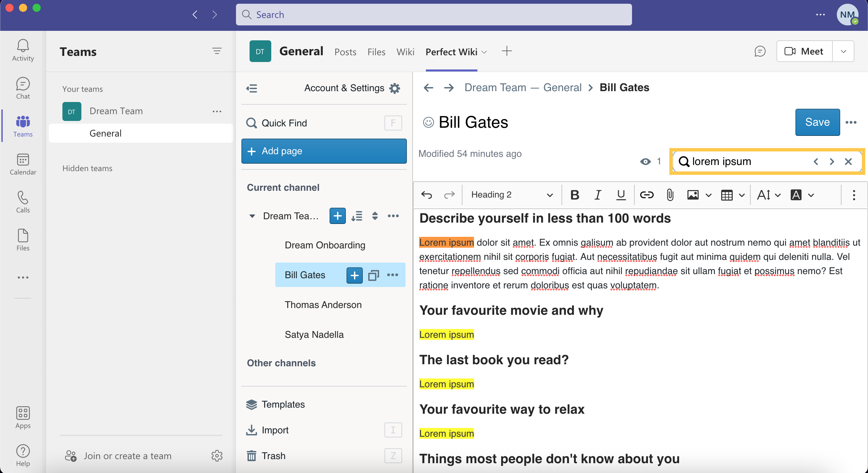
Task: Save the Bill Gates page
Action: (x=817, y=122)
